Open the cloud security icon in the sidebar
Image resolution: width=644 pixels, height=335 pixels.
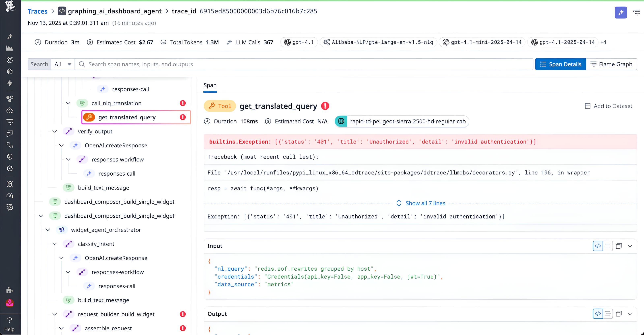[x=10, y=110]
